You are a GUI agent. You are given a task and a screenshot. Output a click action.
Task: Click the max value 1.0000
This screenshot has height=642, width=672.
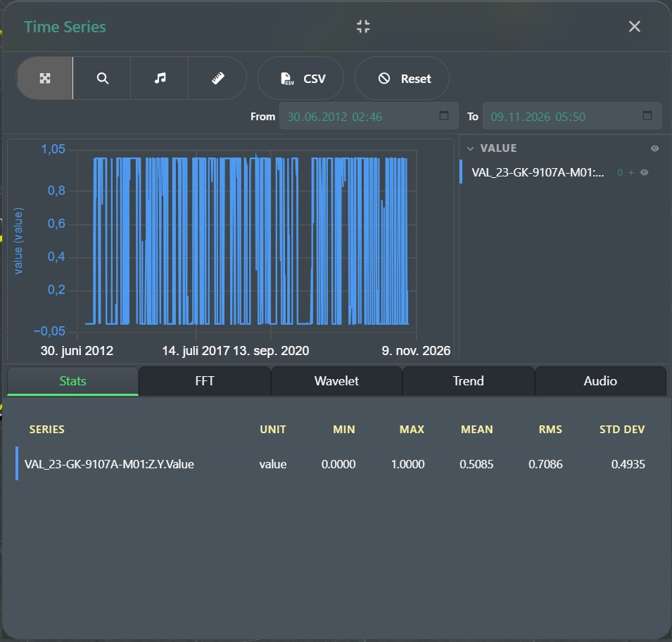(x=407, y=464)
